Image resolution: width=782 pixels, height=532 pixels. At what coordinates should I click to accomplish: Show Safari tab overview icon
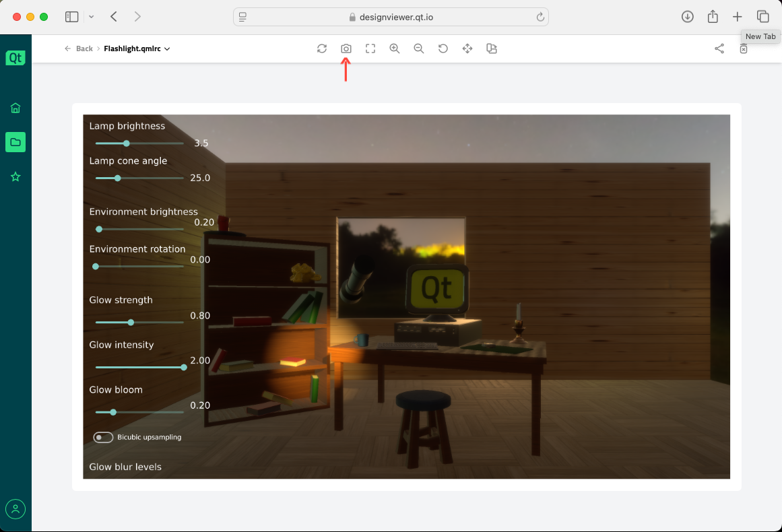click(x=762, y=16)
